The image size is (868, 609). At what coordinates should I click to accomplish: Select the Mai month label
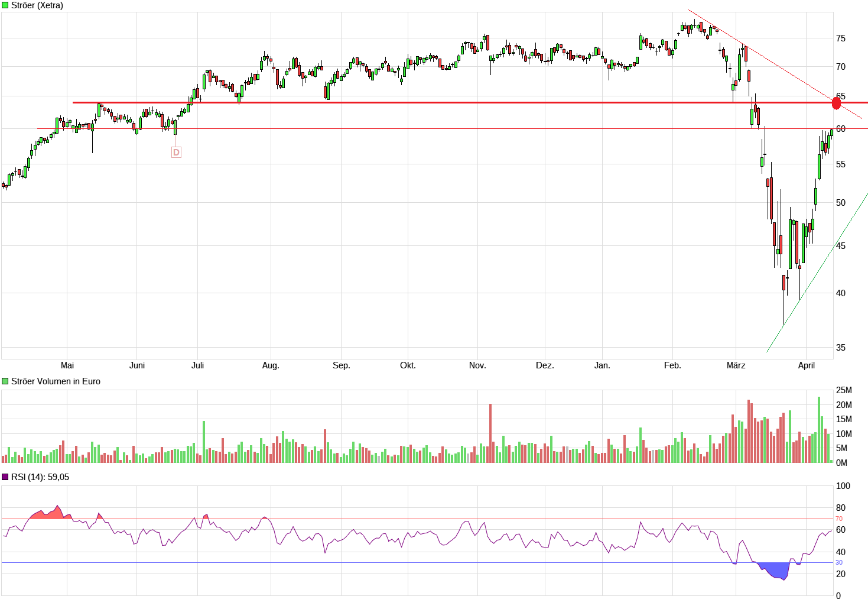click(67, 365)
